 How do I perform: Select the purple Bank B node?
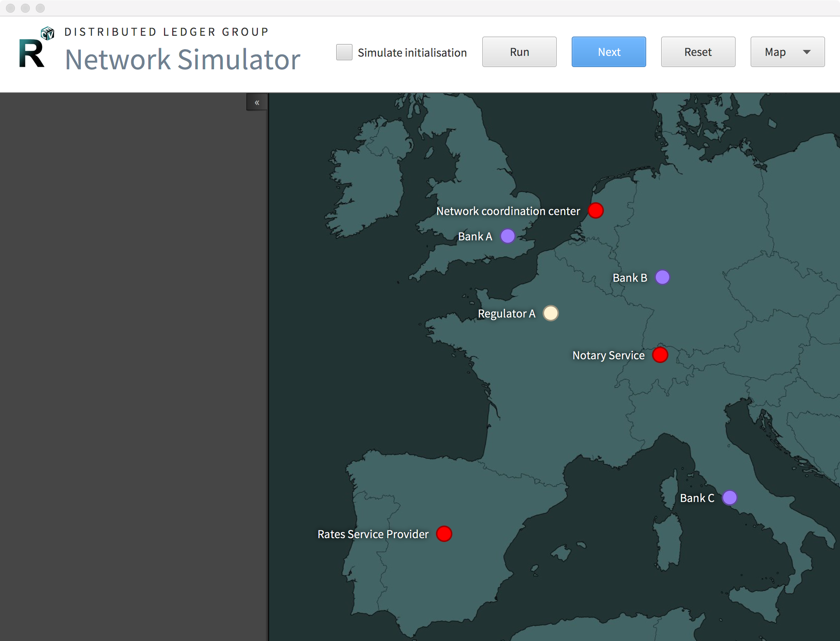[x=662, y=277]
